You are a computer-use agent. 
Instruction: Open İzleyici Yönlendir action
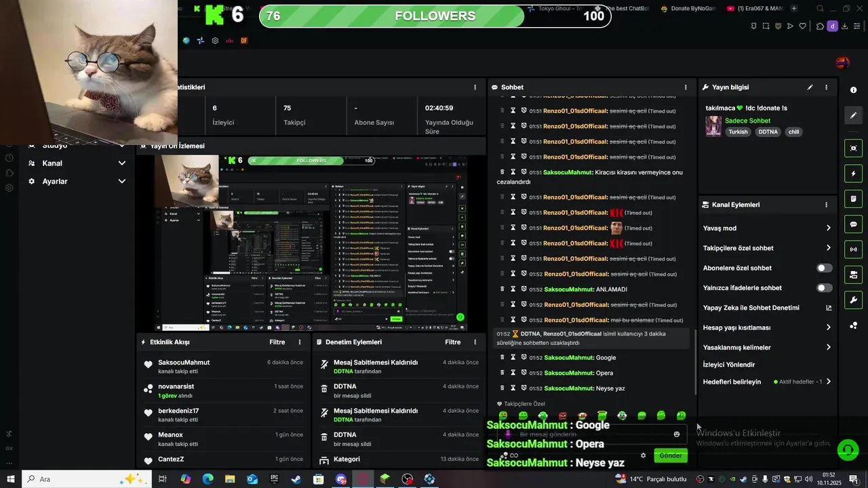[x=729, y=365]
